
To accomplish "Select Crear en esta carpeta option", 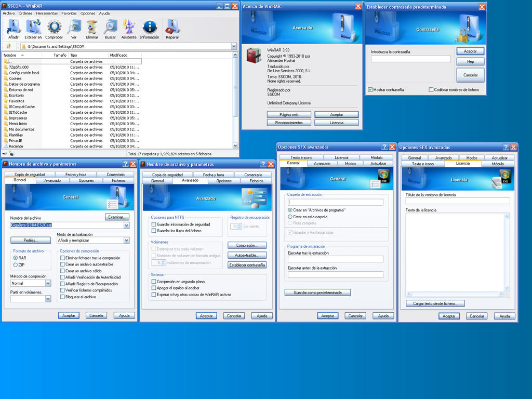I will pos(290,217).
